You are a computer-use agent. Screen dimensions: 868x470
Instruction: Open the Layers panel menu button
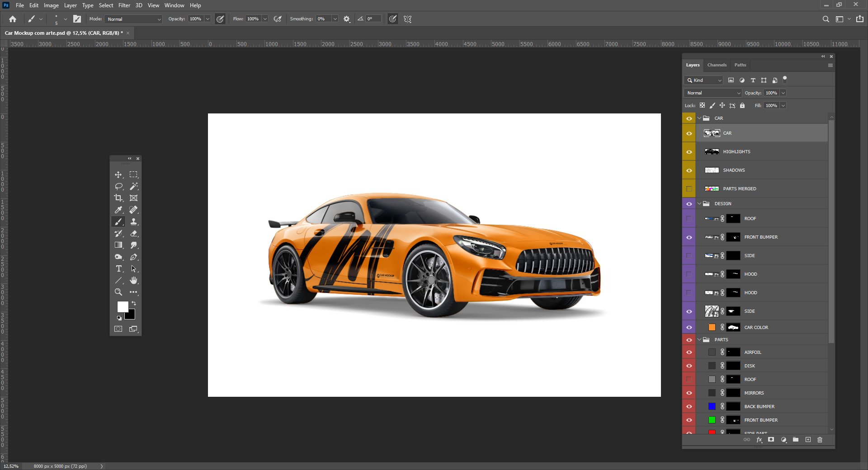coord(830,65)
